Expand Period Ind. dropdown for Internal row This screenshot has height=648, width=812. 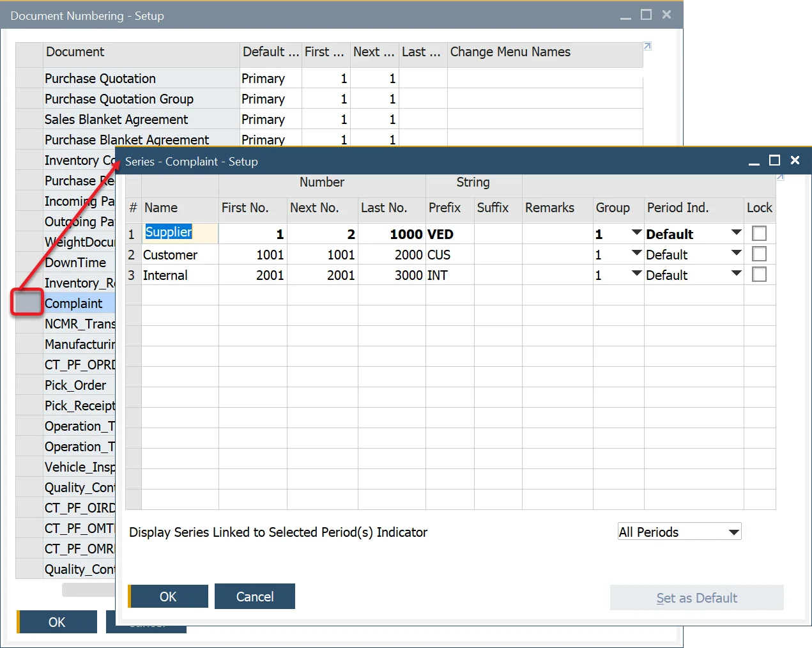coord(736,274)
